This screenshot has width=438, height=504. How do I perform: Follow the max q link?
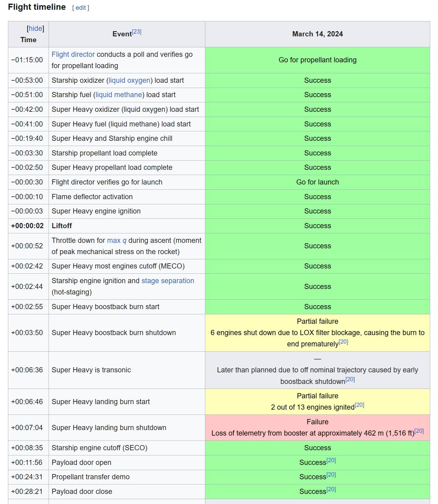pyautogui.click(x=117, y=240)
